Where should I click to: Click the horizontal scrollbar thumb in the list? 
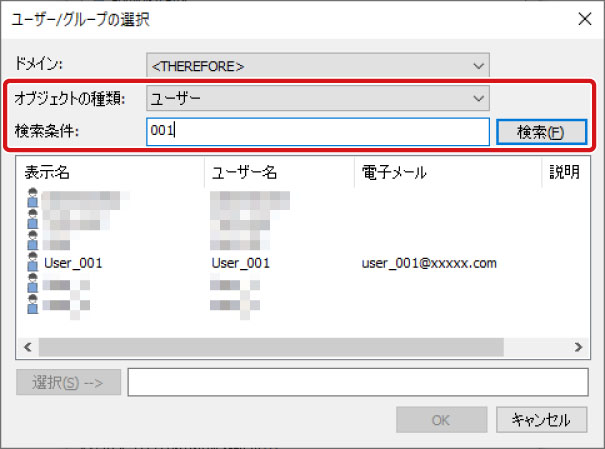pyautogui.click(x=270, y=346)
